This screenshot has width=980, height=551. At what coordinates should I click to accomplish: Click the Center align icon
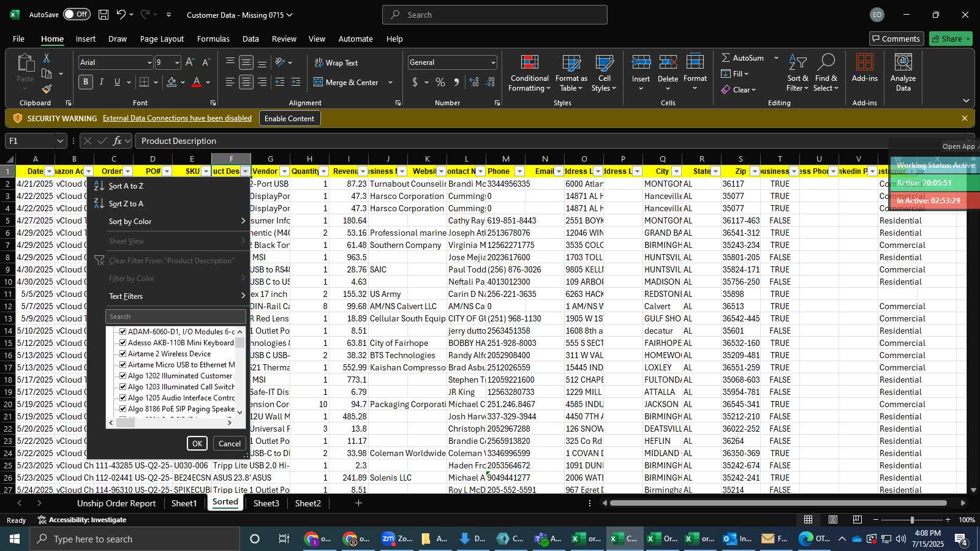(x=246, y=82)
